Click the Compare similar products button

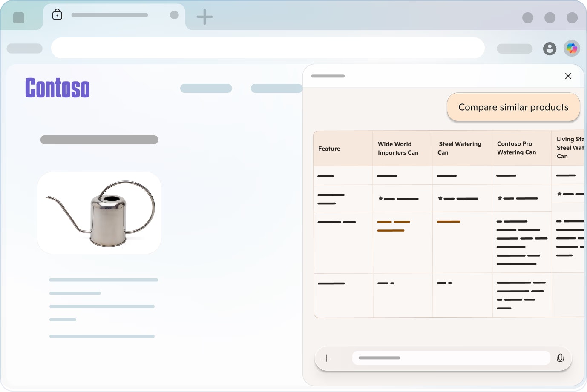click(x=513, y=107)
